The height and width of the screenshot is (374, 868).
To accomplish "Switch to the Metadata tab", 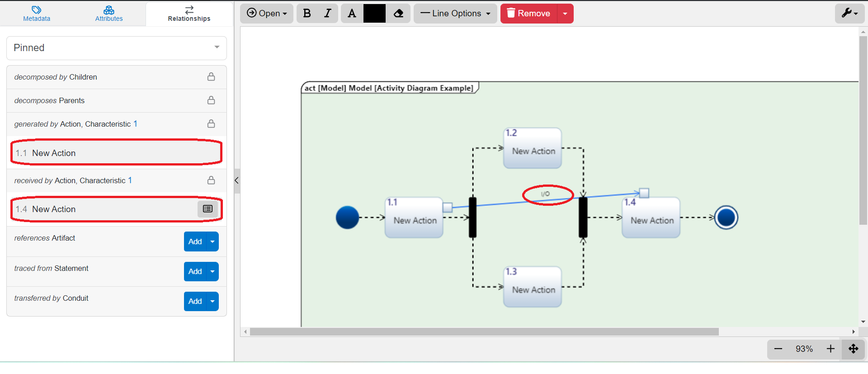I will coord(37,14).
